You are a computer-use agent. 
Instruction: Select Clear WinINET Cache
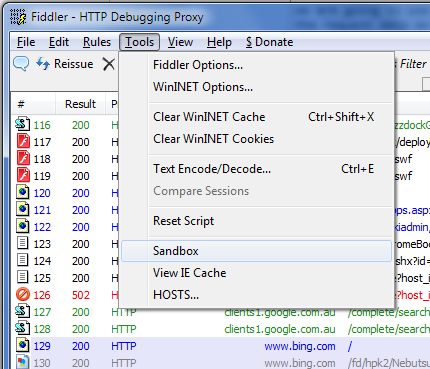pos(257,117)
